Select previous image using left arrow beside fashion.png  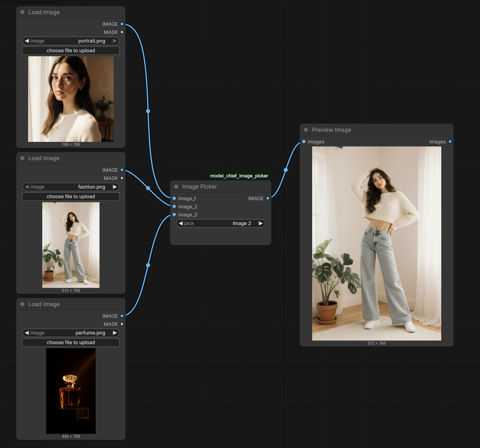(x=27, y=187)
